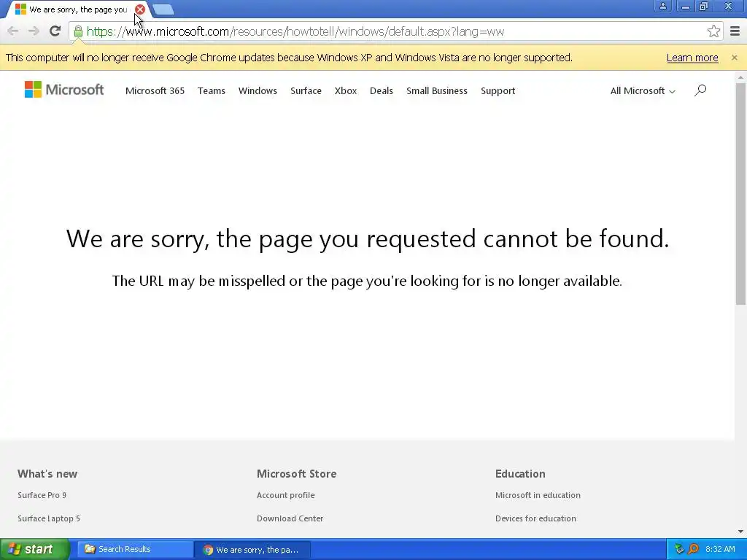
Task: Click the Chrome user profile icon
Action: point(662,6)
